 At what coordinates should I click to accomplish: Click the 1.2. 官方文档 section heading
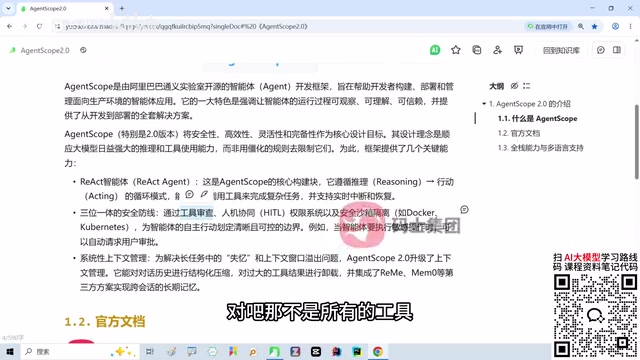104,321
